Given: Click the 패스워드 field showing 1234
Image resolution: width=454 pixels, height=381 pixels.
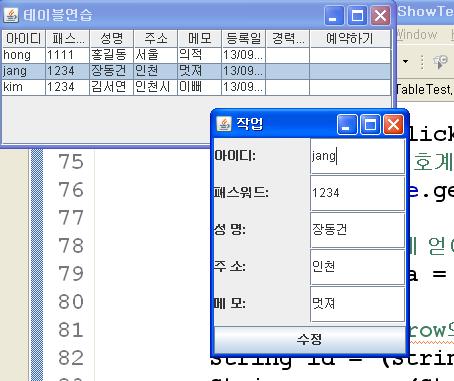Looking at the screenshot, I should coord(358,193).
